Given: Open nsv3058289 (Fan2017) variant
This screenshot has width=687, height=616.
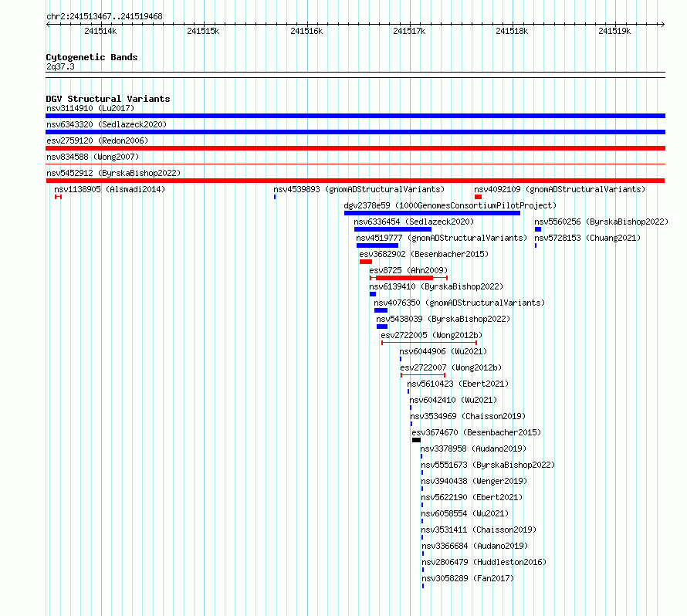Looking at the screenshot, I should (468, 578).
